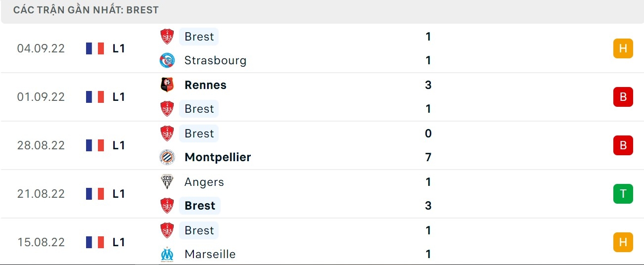The width and height of the screenshot is (644, 265).
Task: Click orange H badge of the Strasbourg match
Action: pyautogui.click(x=623, y=48)
